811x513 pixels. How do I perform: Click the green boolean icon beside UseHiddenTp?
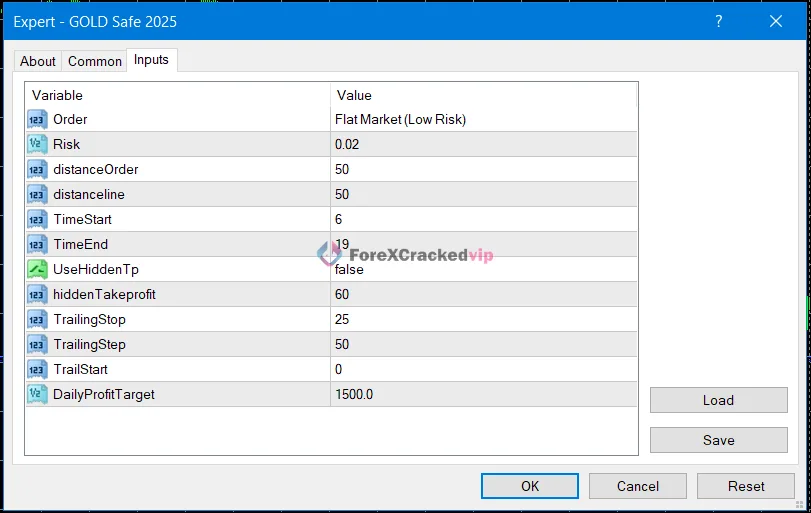(x=37, y=269)
